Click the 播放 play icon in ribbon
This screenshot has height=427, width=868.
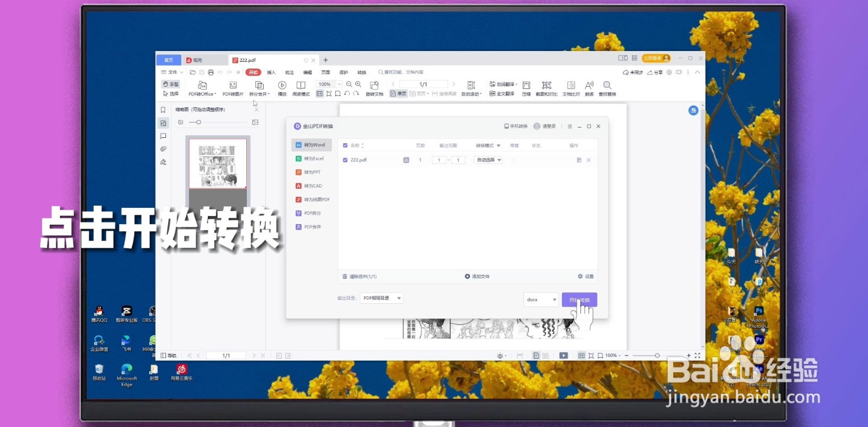coord(282,85)
